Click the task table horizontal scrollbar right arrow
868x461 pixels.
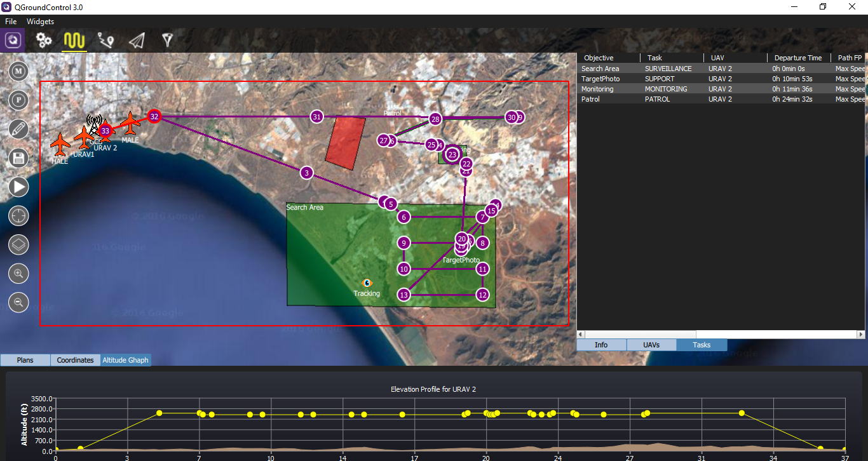click(863, 334)
